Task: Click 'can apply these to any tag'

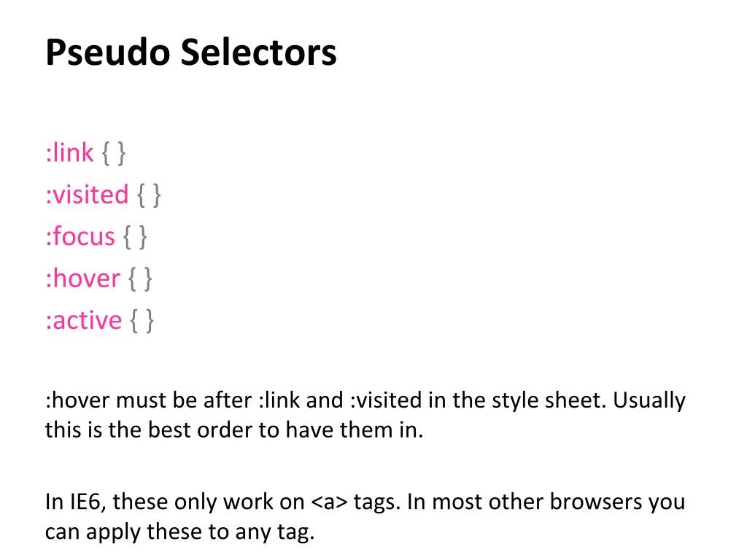Action: (x=179, y=532)
